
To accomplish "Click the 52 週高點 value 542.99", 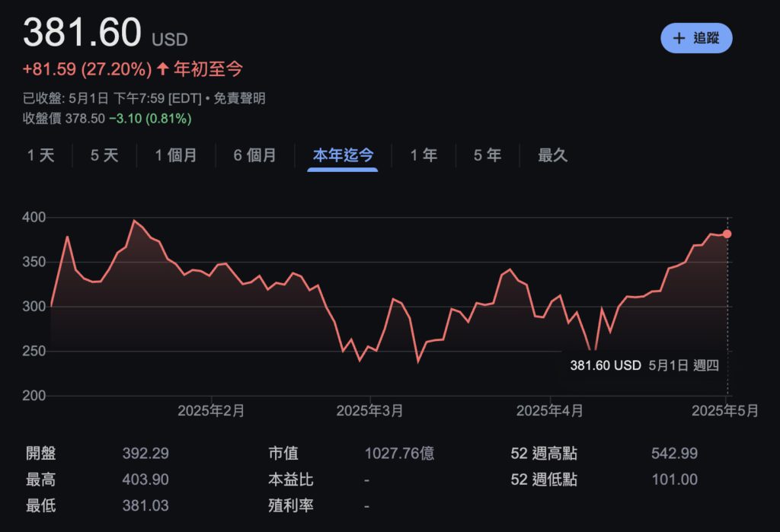I will pos(674,454).
